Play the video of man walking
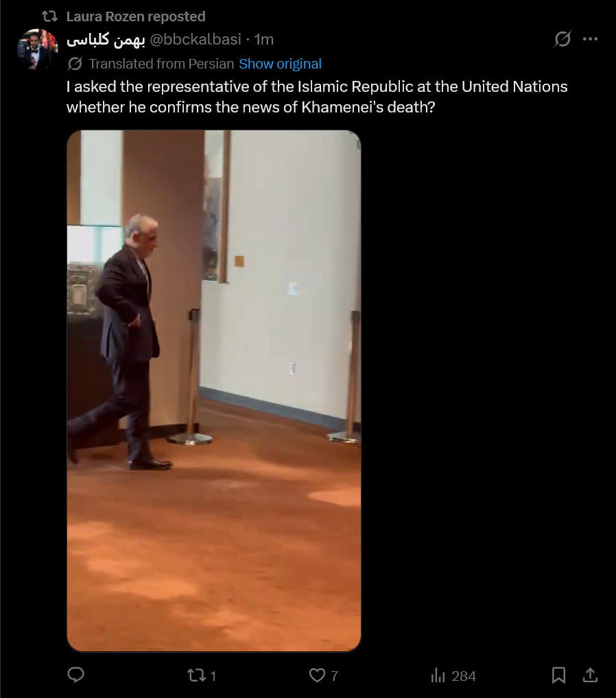The width and height of the screenshot is (616, 698). (214, 391)
